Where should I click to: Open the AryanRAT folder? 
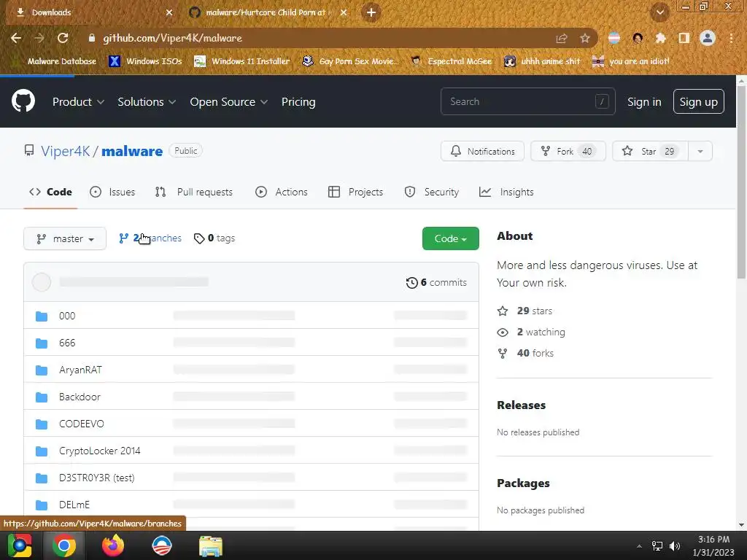80,370
